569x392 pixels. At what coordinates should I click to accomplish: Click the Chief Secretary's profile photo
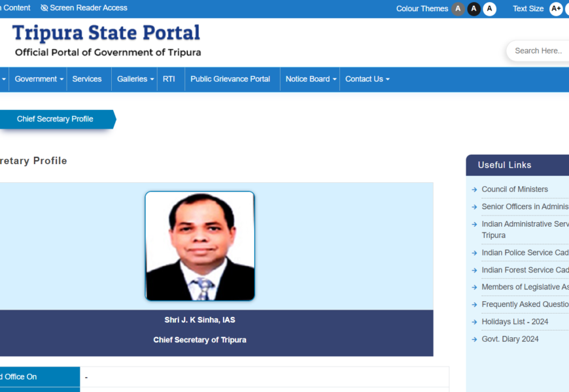199,246
